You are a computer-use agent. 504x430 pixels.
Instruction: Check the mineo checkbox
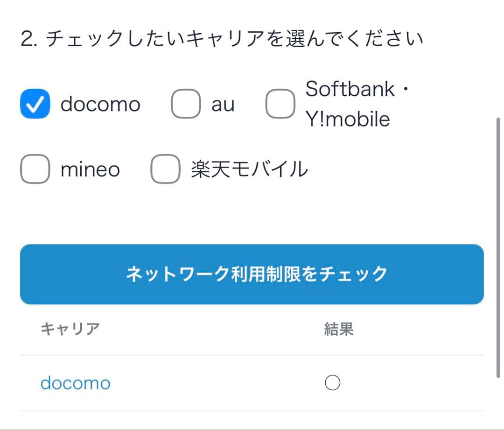point(35,169)
